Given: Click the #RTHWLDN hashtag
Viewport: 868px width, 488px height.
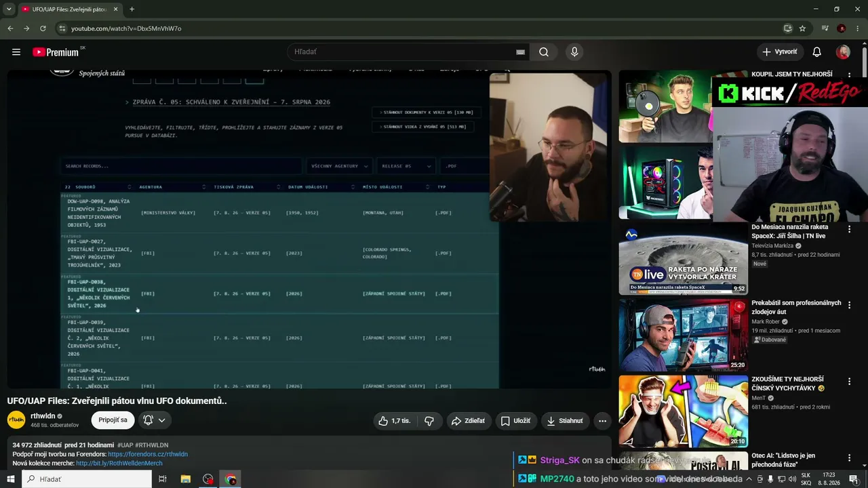Looking at the screenshot, I should pos(152,445).
